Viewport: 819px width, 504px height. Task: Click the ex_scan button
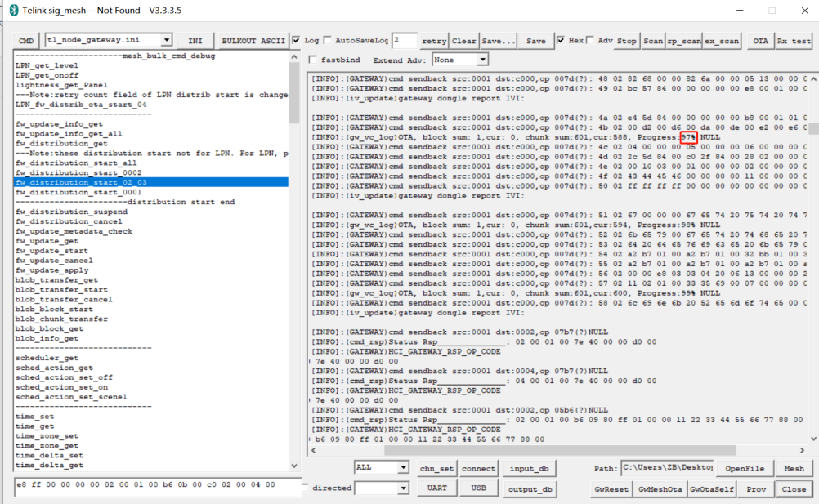722,41
